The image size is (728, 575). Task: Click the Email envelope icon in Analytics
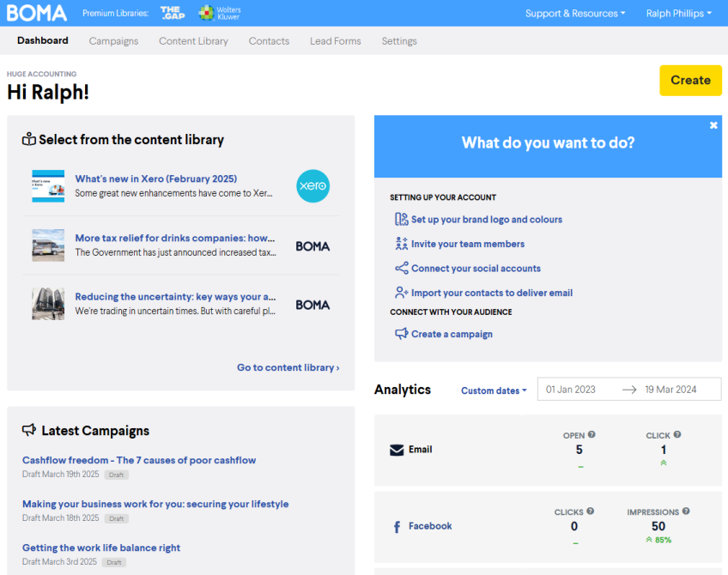tap(396, 449)
